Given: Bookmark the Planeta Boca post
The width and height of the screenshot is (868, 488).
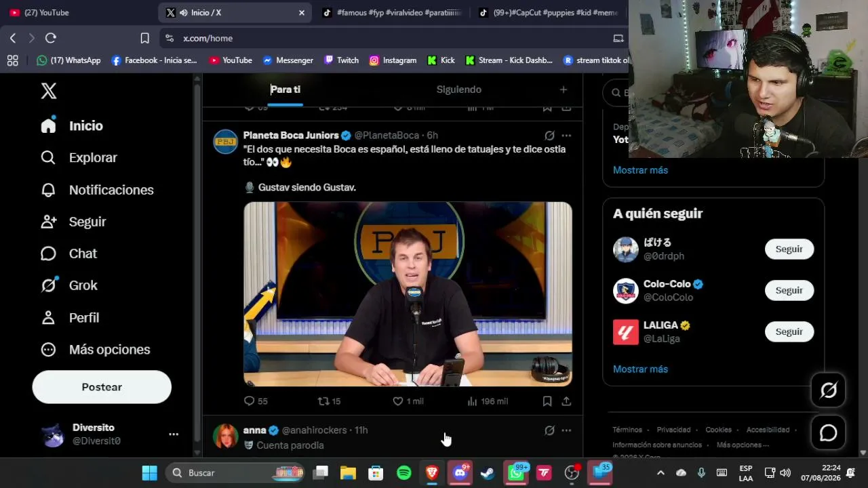Looking at the screenshot, I should tap(547, 401).
